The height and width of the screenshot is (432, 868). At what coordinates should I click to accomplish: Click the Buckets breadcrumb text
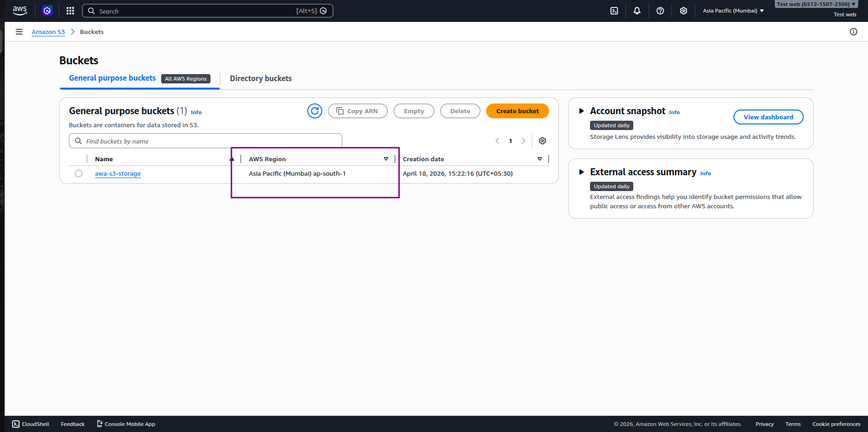click(92, 32)
